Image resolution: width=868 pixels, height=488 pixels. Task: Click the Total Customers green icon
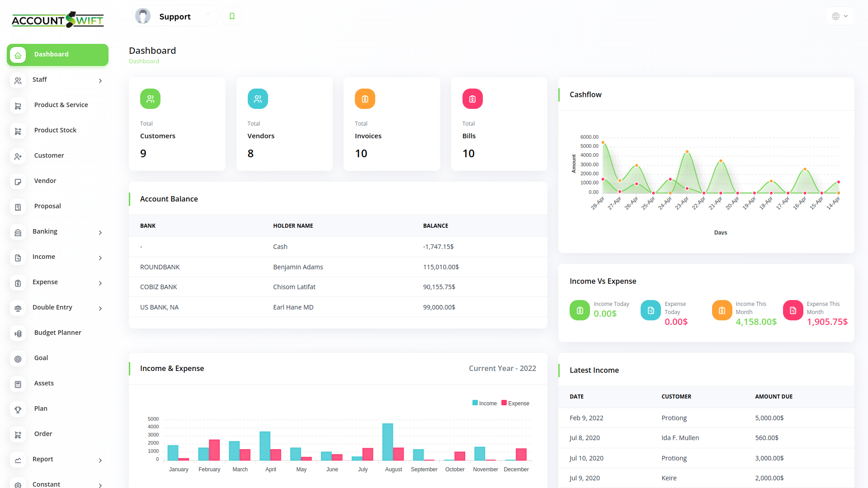pos(150,99)
